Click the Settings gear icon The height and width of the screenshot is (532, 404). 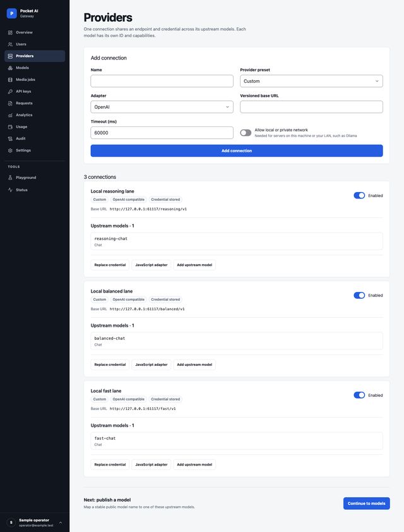pyautogui.click(x=10, y=150)
